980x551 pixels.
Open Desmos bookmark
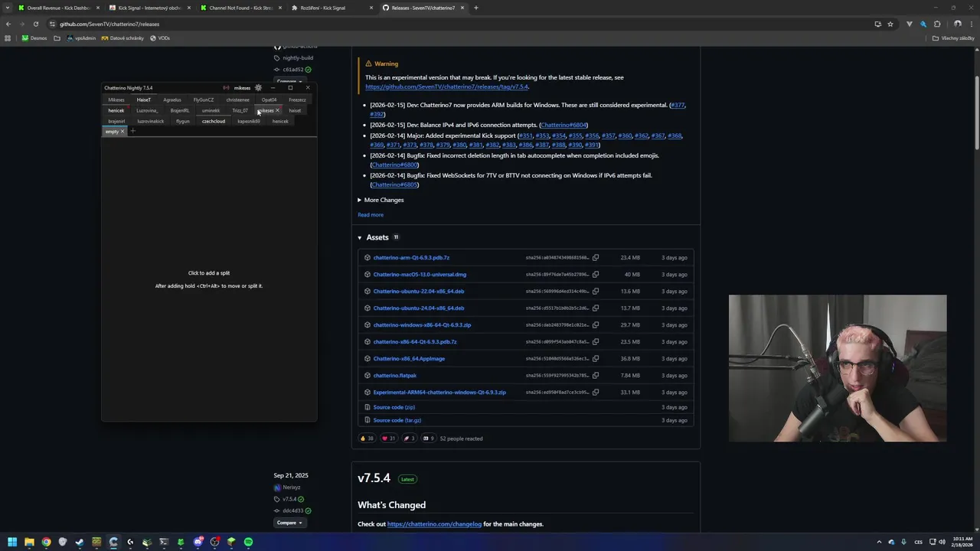pos(34,38)
